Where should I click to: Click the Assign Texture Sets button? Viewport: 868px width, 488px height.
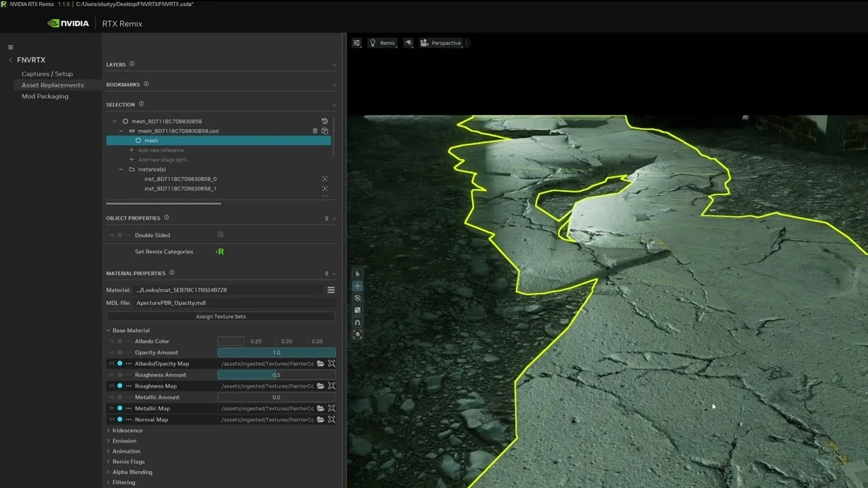pos(220,317)
